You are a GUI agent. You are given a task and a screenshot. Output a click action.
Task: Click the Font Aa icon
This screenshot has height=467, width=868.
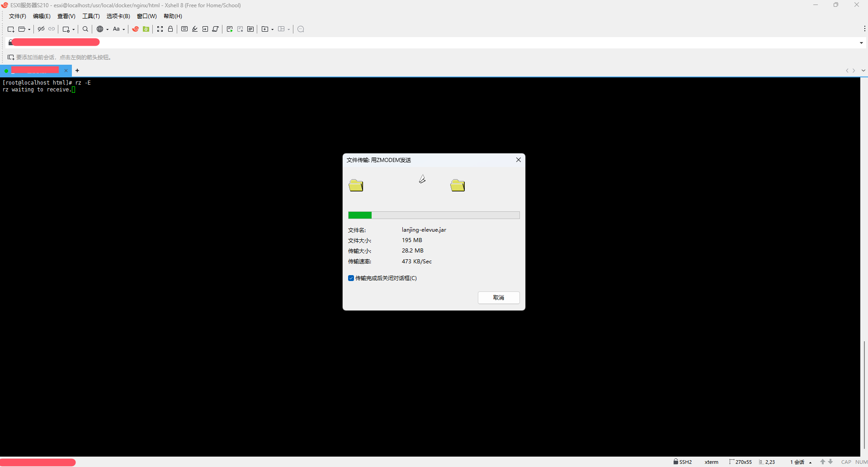tap(116, 29)
